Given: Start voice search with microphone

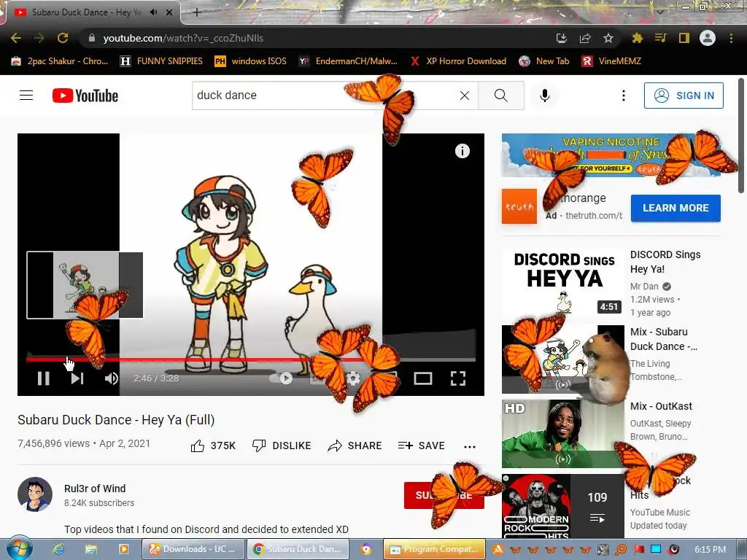Looking at the screenshot, I should point(545,96).
